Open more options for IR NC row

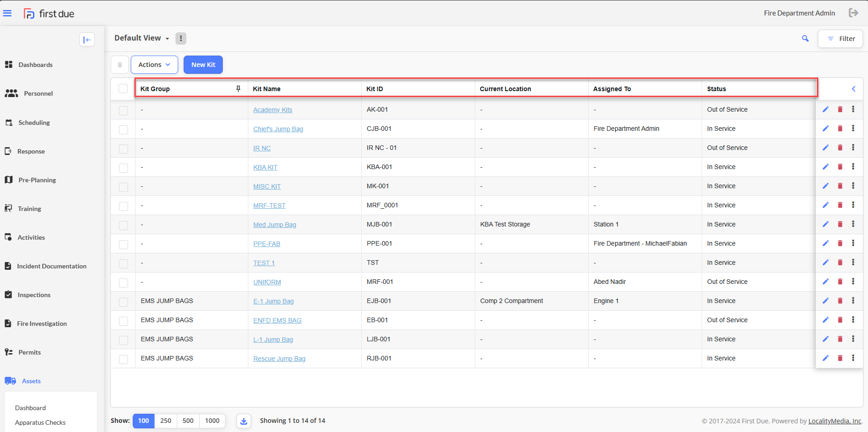[853, 148]
